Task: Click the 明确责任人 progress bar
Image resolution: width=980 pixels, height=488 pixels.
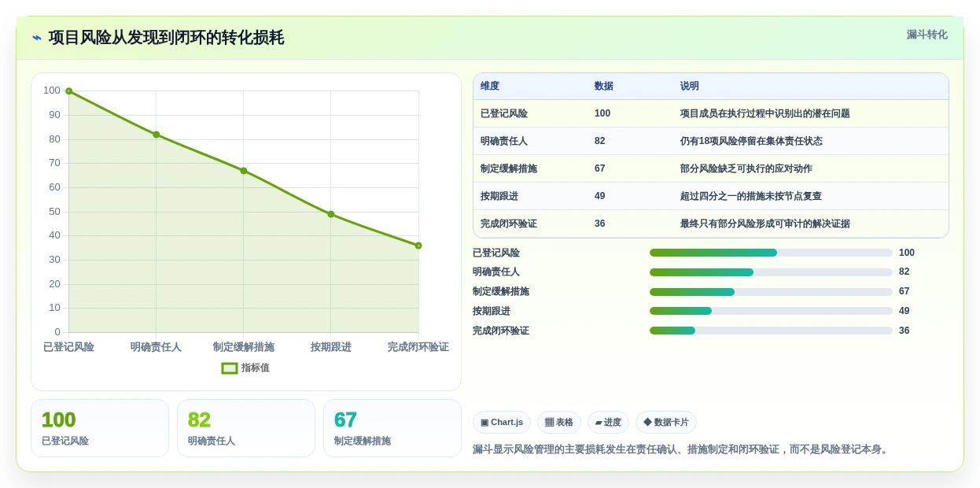Action: 771,272
